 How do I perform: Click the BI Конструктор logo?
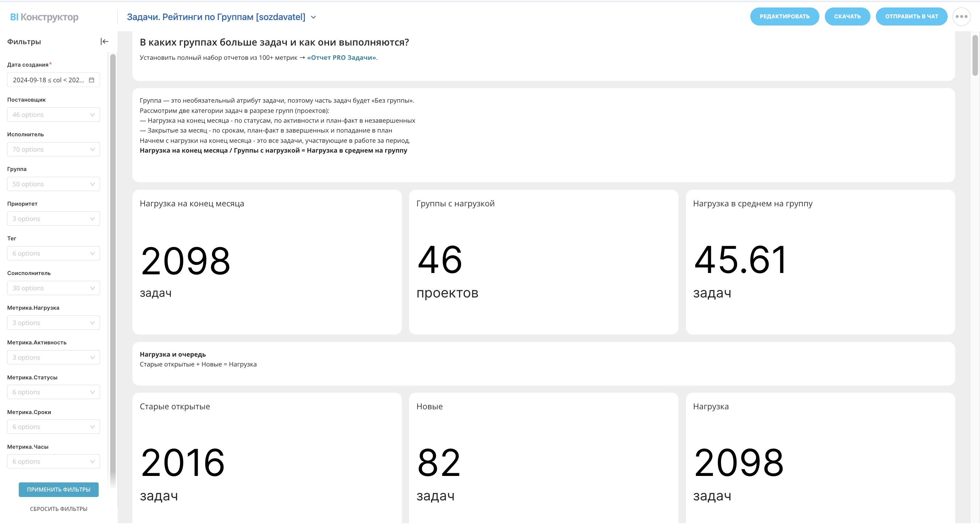(x=44, y=17)
